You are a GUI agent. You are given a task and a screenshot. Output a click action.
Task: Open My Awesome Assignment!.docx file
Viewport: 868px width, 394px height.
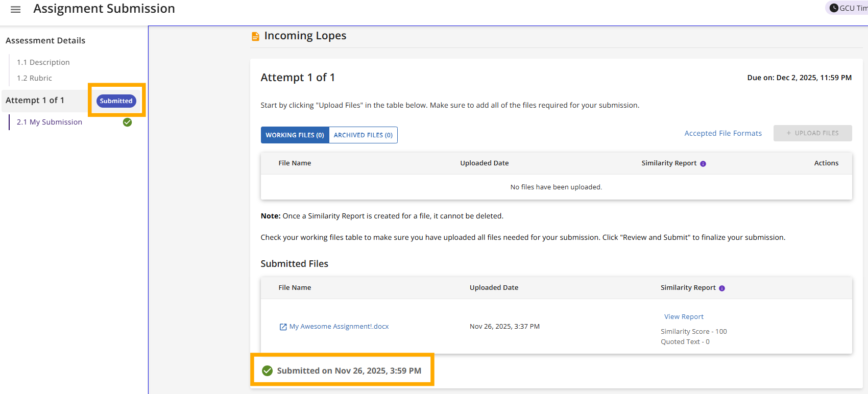coord(339,327)
